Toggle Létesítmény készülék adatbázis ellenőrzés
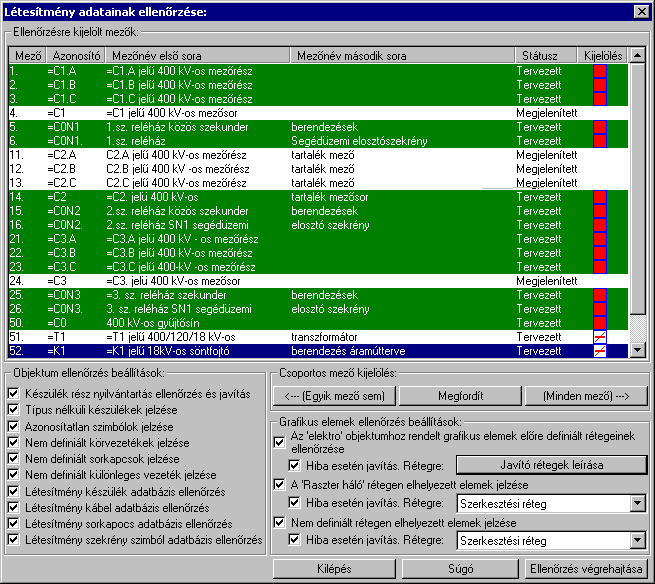This screenshot has height=584, width=655. [14, 491]
